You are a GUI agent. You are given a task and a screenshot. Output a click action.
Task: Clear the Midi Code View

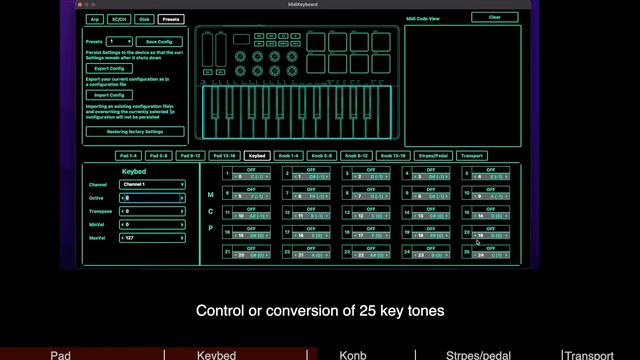[x=495, y=17]
